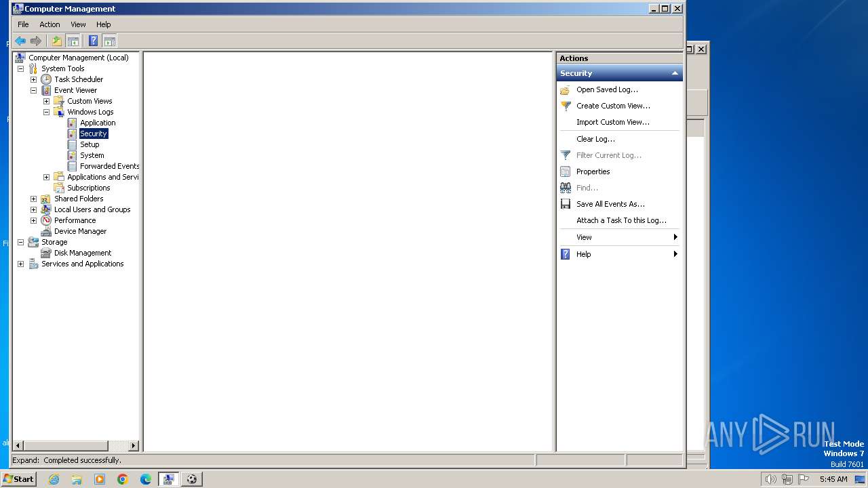
Task: Expand the Task Scheduler node
Action: pos(33,79)
